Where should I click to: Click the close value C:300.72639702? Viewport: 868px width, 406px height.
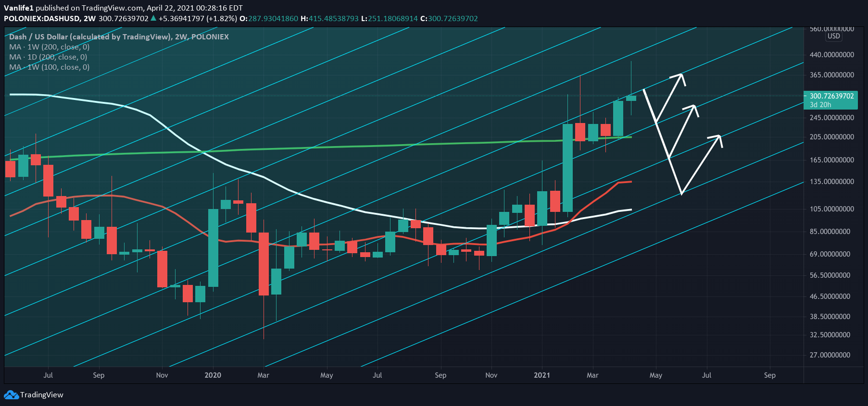point(449,19)
